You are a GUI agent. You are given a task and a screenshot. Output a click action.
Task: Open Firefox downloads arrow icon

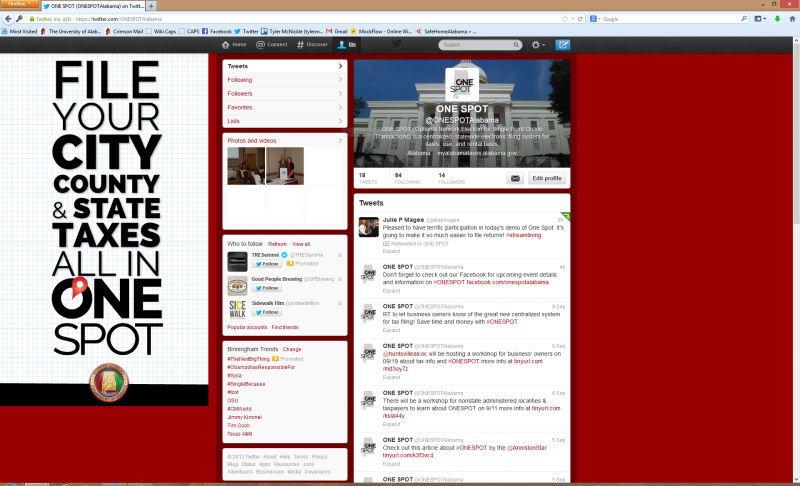pyautogui.click(x=778, y=19)
